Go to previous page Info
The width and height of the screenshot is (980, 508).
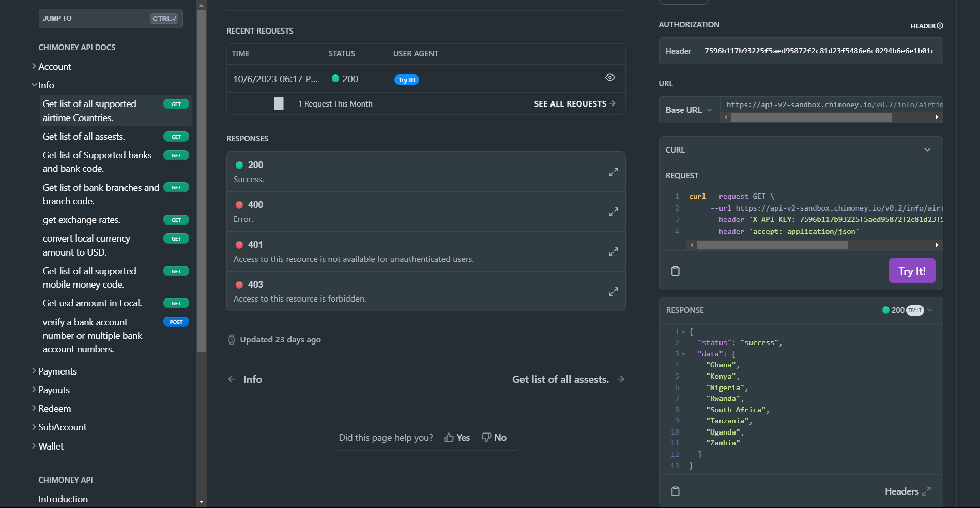click(x=245, y=379)
